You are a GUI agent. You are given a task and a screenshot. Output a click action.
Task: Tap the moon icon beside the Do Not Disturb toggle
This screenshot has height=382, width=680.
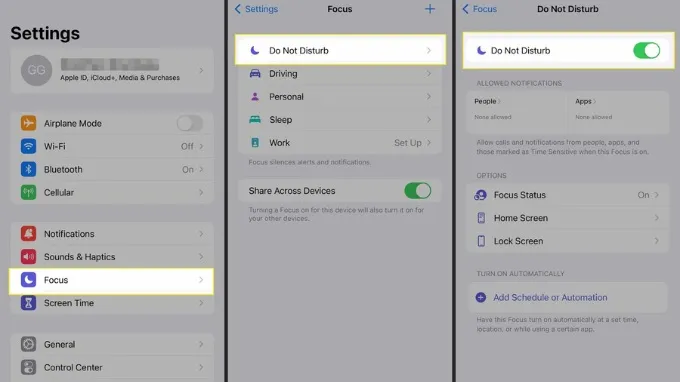tap(481, 50)
